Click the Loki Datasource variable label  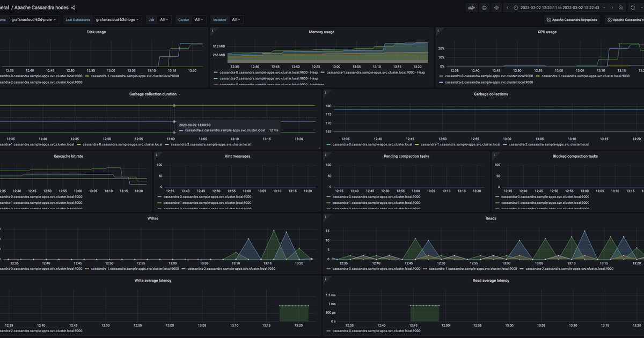click(x=78, y=20)
